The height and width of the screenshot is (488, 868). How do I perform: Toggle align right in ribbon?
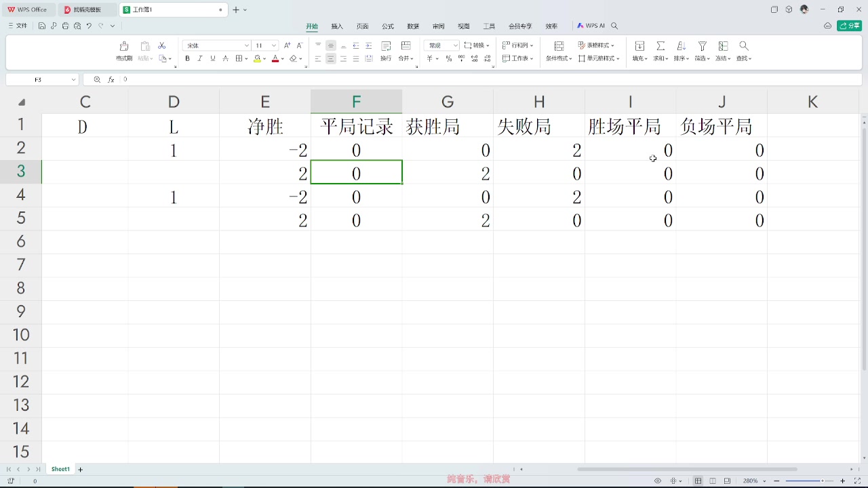[x=344, y=59]
